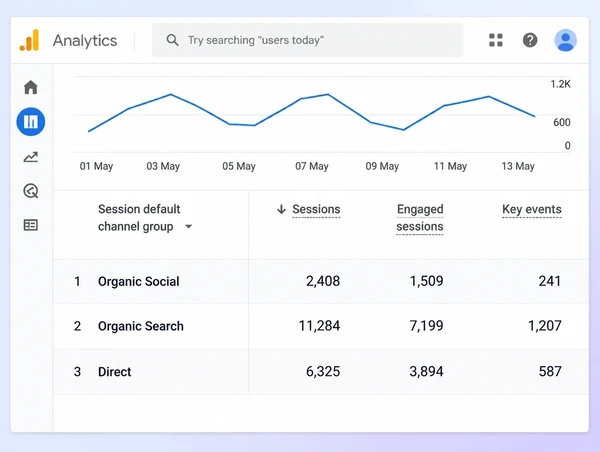The height and width of the screenshot is (452, 600).
Task: Click the 11,284 sessions value
Action: (319, 326)
